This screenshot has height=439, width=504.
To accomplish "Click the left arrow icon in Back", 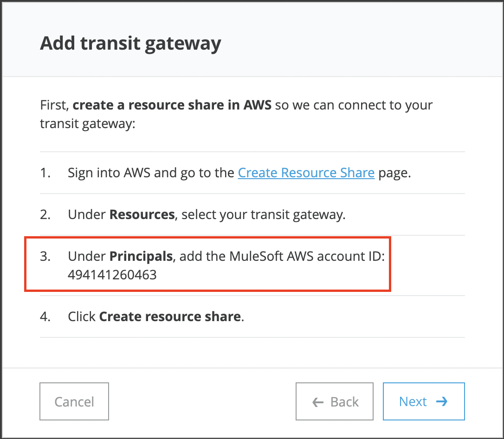I will [x=318, y=402].
